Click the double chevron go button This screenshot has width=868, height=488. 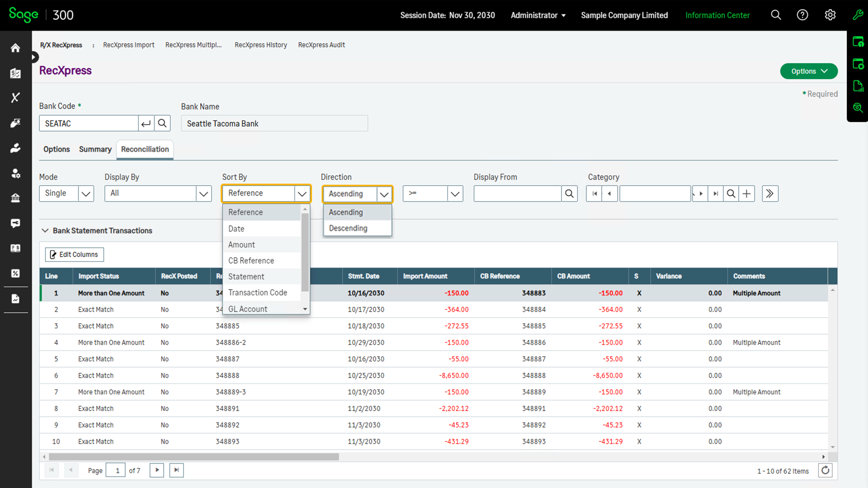tap(770, 194)
